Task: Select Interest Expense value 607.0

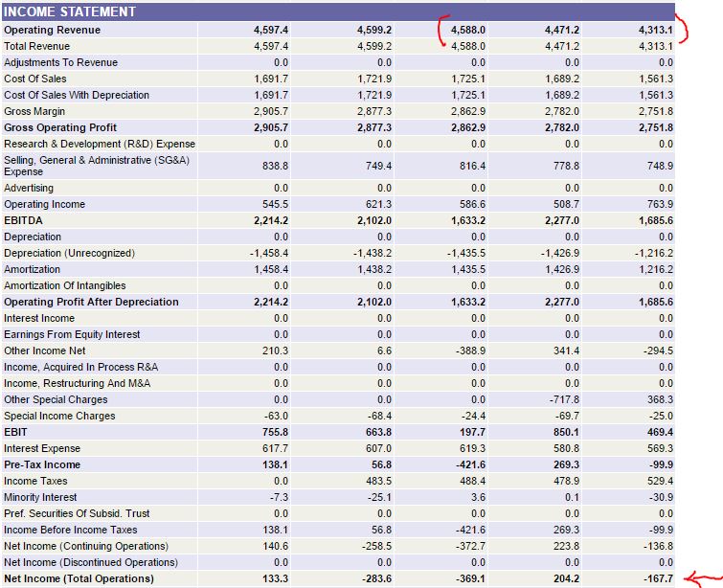Action: [x=378, y=448]
